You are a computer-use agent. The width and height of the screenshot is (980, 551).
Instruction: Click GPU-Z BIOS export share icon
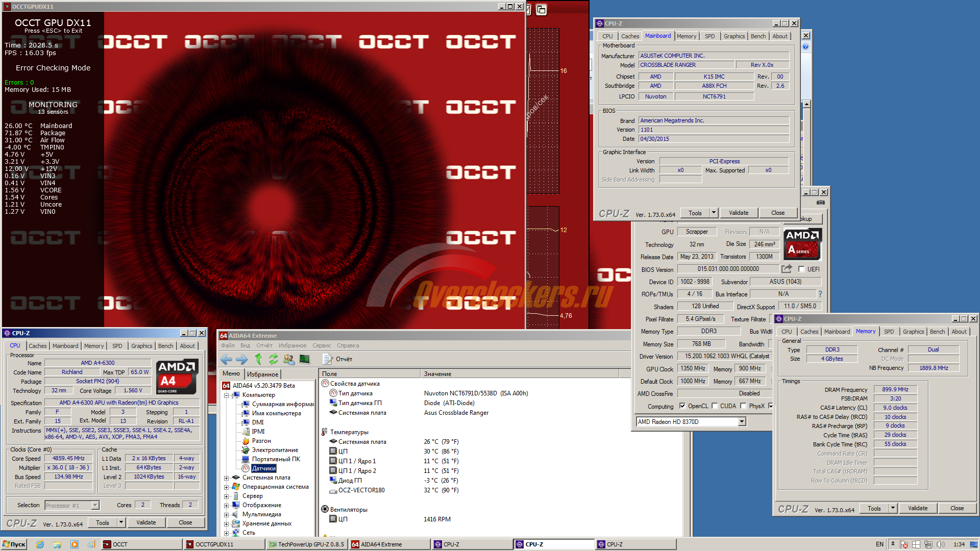pos(787,269)
